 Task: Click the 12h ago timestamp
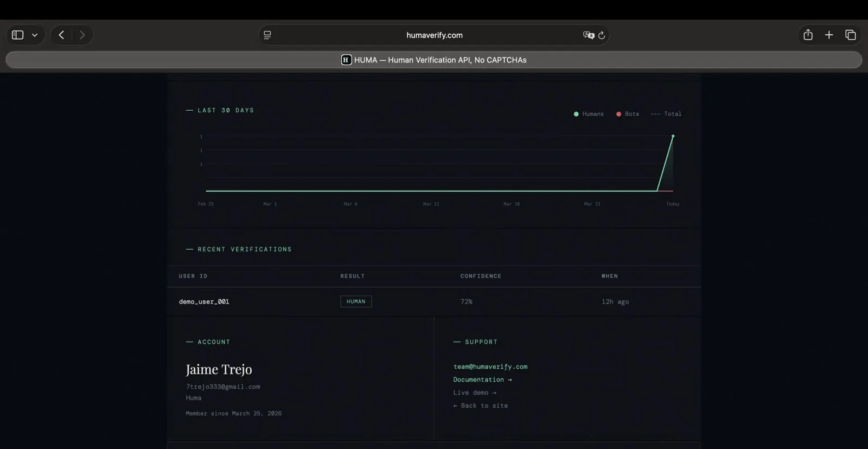coord(615,302)
